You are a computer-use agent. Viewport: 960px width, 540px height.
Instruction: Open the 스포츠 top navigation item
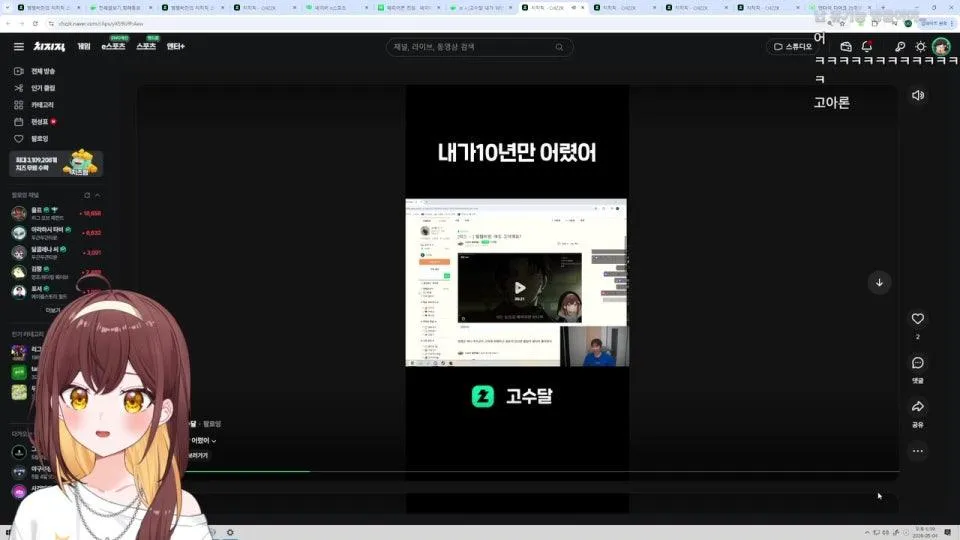146,47
